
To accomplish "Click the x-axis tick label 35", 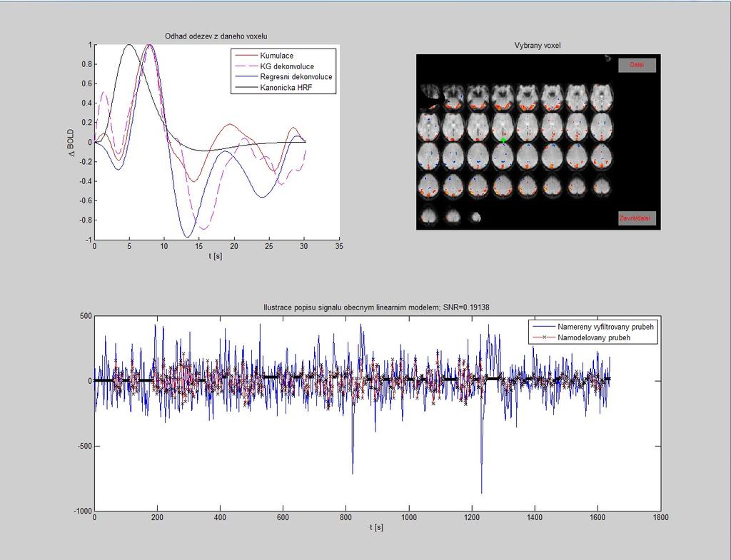I will point(339,246).
